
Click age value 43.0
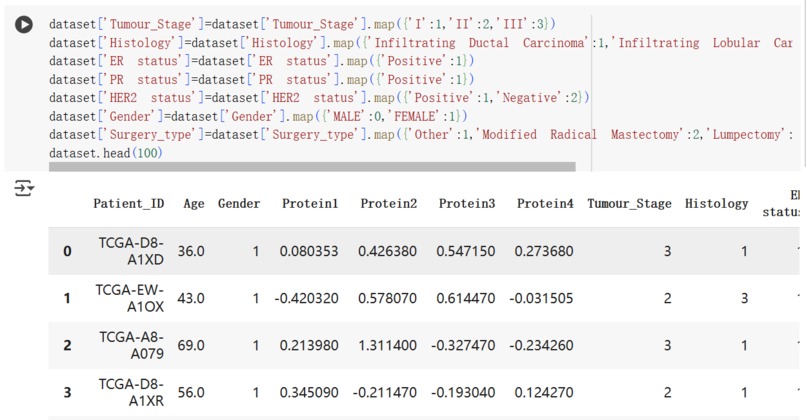pyautogui.click(x=191, y=298)
